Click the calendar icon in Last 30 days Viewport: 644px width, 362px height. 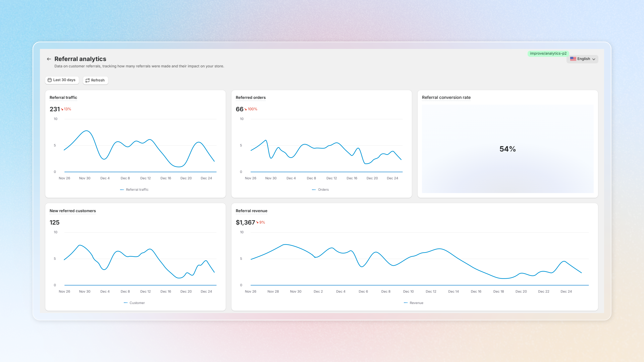(x=49, y=80)
